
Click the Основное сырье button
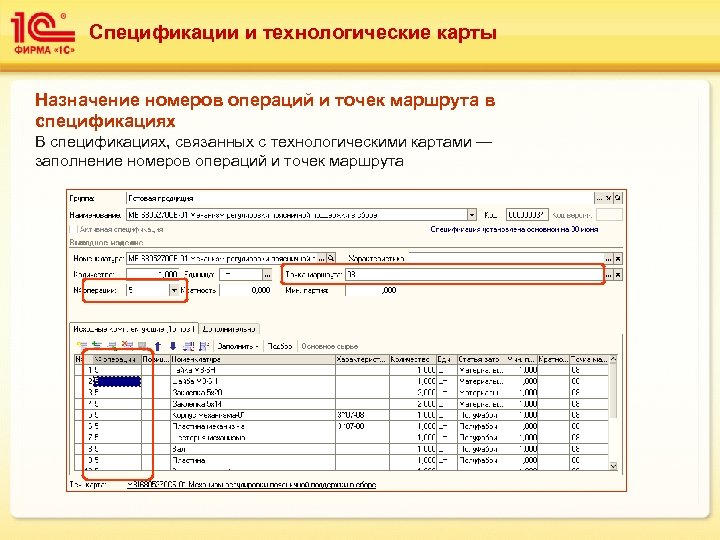pyautogui.click(x=330, y=346)
